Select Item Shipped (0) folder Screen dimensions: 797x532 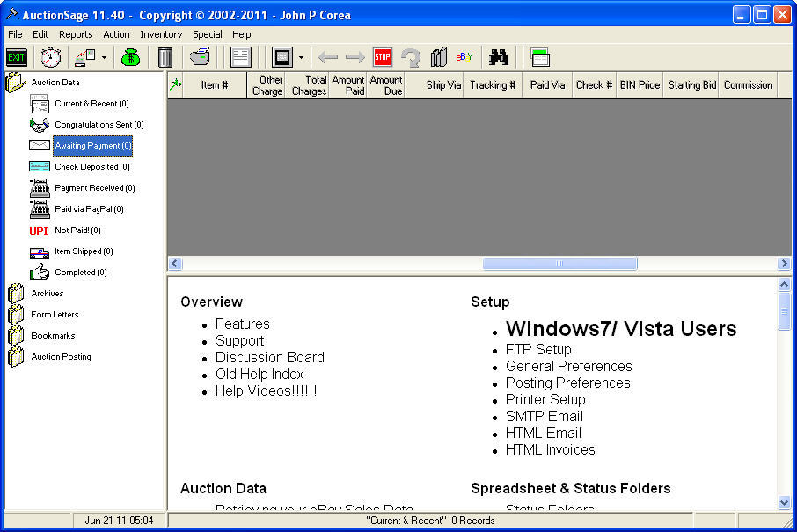coord(84,251)
